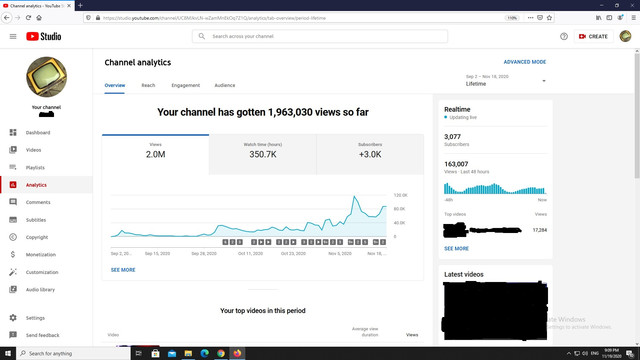Bookmark this page with star icon

(549, 18)
